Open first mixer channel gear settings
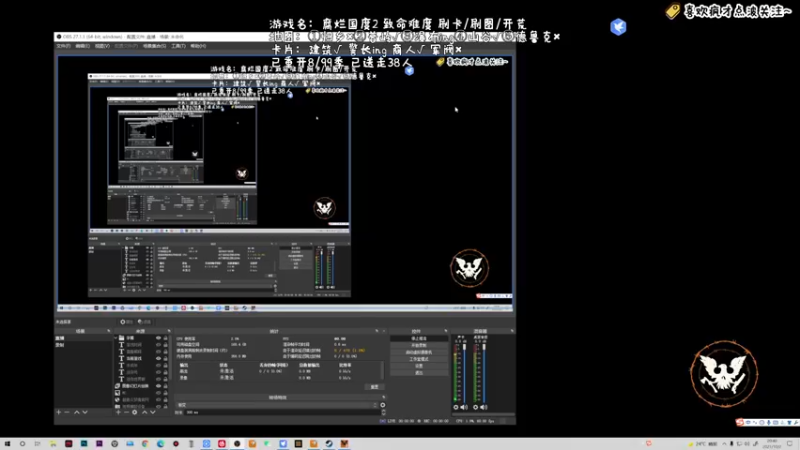This screenshot has width=800, height=450. point(456,407)
